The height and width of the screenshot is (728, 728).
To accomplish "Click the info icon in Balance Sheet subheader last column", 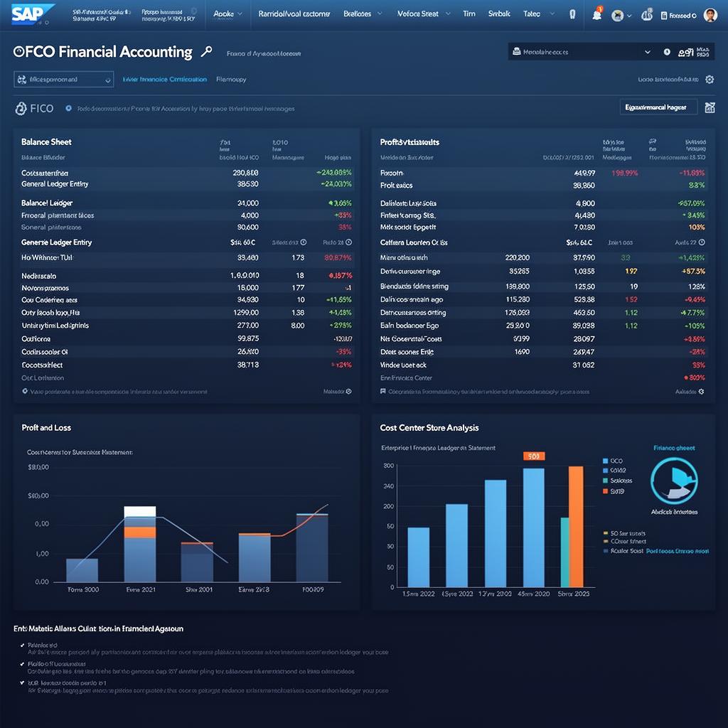I will (x=348, y=242).
